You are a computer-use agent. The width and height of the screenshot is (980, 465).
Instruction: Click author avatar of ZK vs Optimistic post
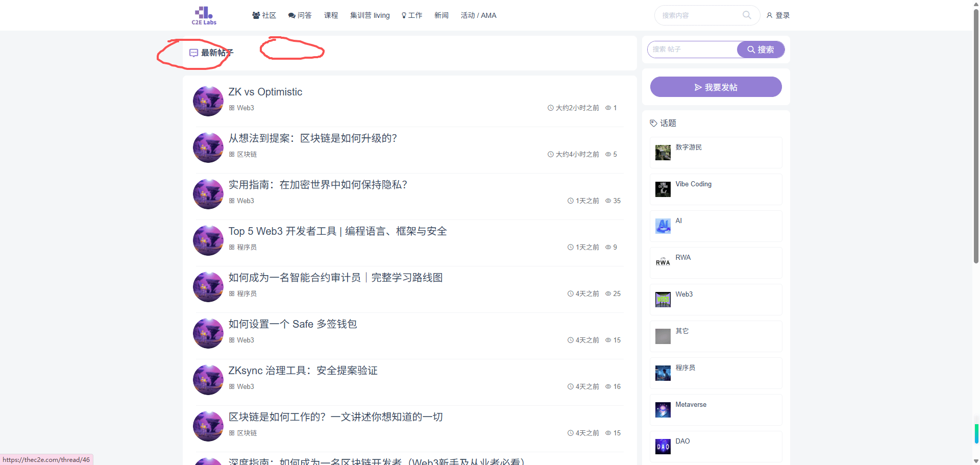pyautogui.click(x=208, y=101)
